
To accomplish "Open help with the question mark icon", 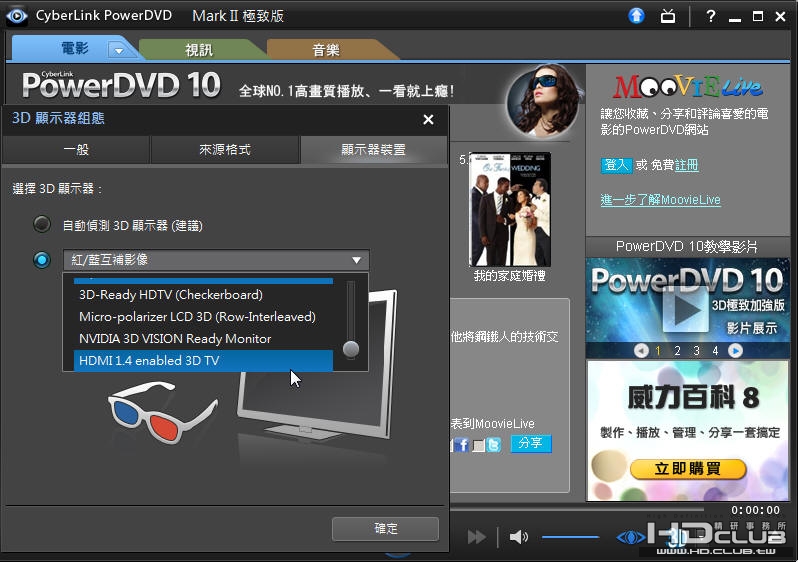I will point(710,16).
